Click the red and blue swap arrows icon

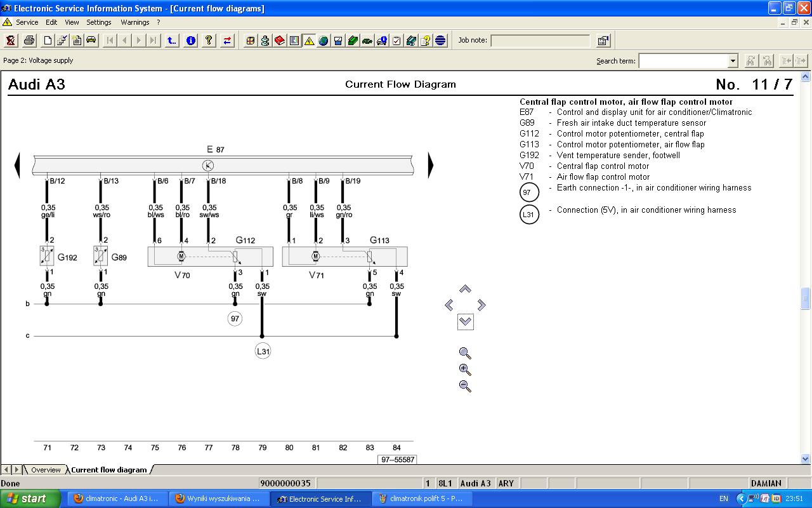(227, 41)
